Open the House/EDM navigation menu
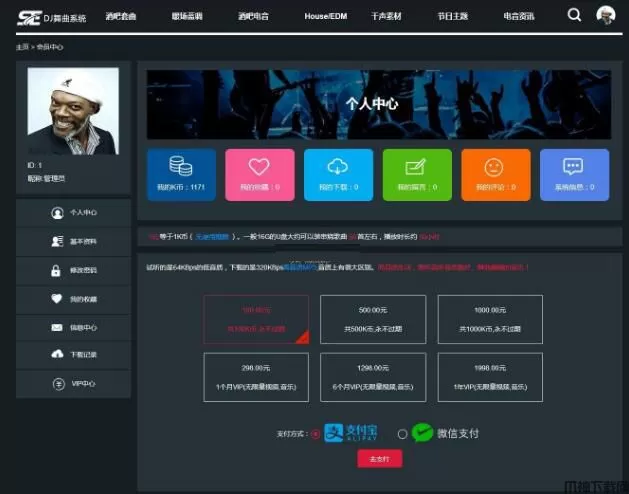The width and height of the screenshot is (629, 494). [x=325, y=16]
